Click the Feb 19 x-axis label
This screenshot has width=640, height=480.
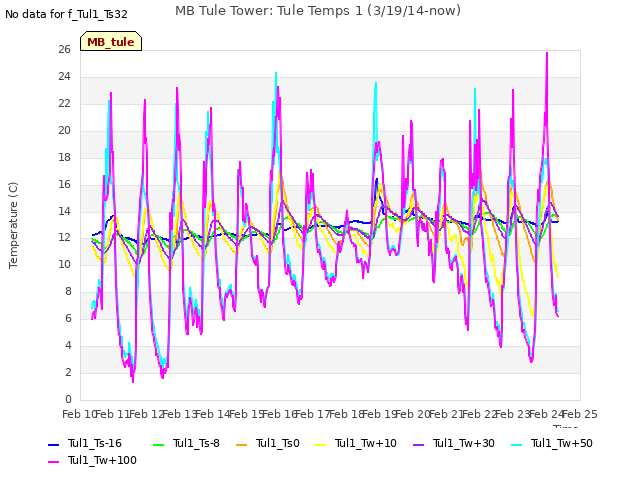pyautogui.click(x=380, y=414)
